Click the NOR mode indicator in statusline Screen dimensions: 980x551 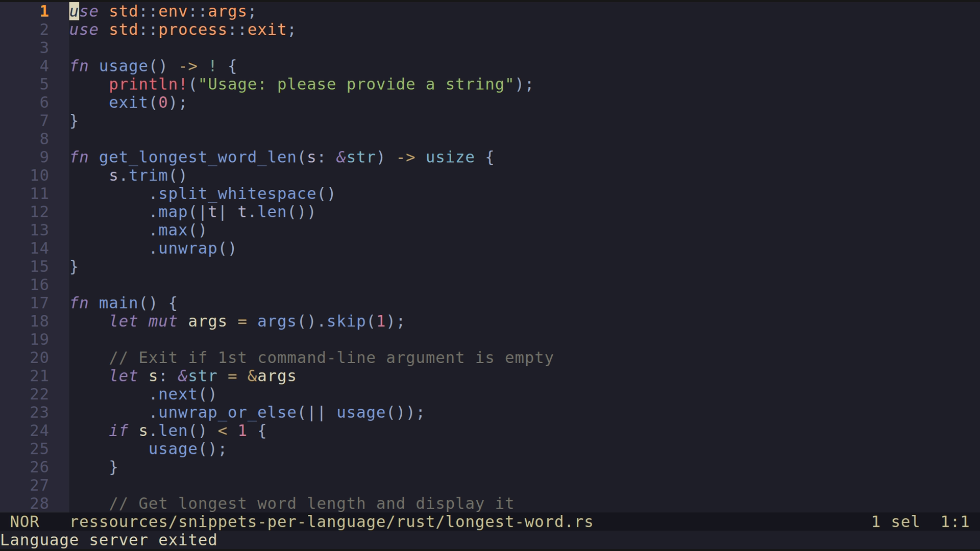(24, 522)
